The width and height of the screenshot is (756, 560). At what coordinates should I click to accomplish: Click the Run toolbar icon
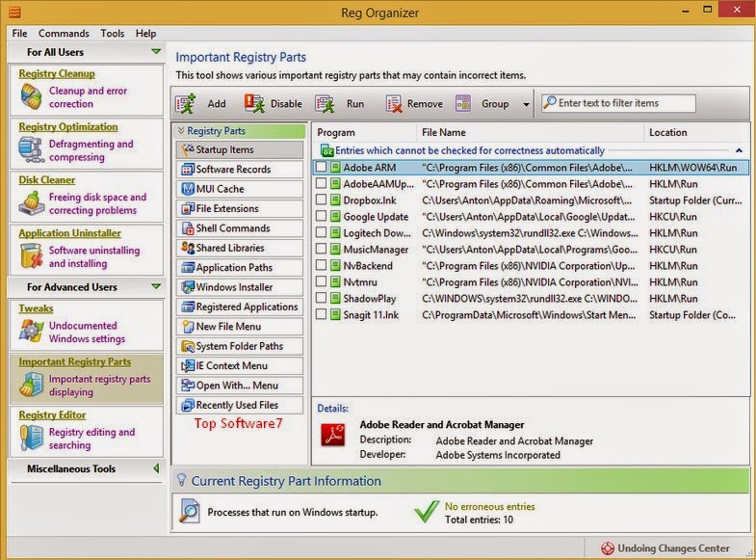tap(325, 103)
